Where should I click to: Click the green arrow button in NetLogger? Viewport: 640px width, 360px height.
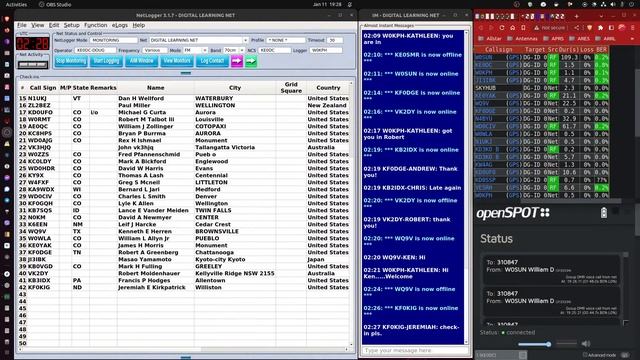[251, 61]
